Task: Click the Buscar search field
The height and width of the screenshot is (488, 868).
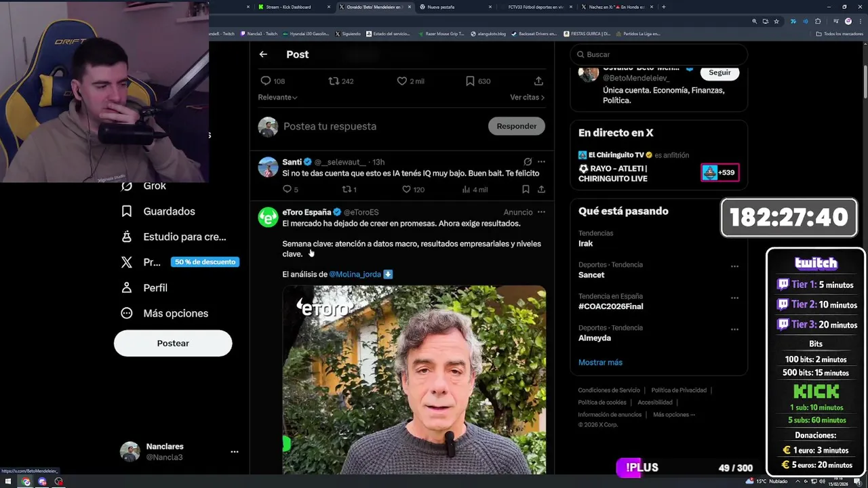Action: click(x=658, y=54)
